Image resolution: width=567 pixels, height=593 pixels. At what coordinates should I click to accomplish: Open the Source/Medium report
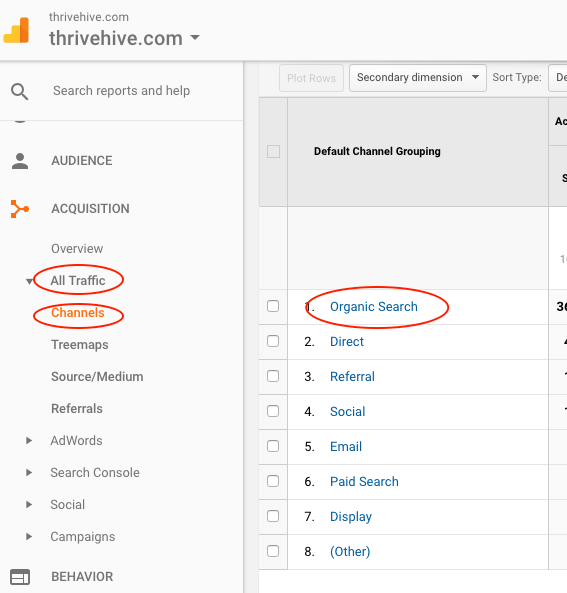point(97,377)
